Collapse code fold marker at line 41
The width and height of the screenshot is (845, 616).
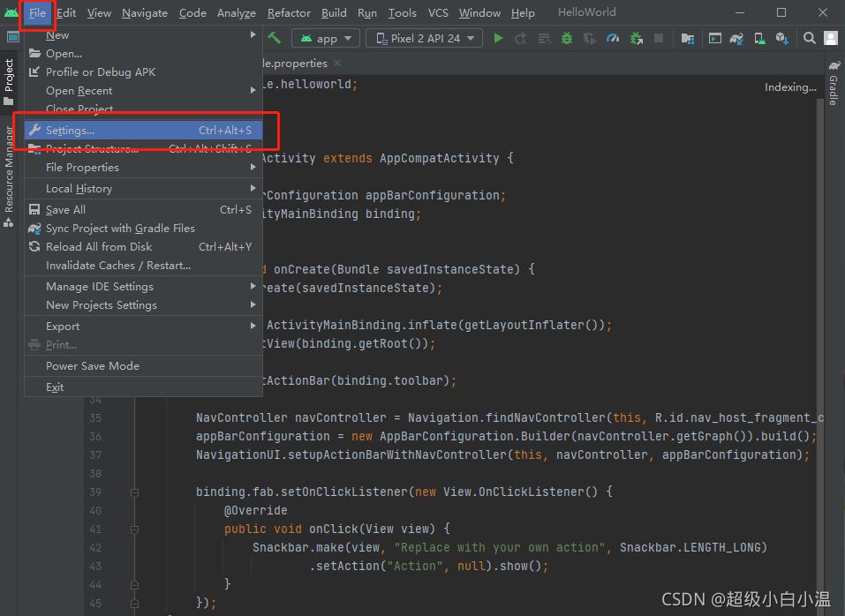tap(135, 530)
